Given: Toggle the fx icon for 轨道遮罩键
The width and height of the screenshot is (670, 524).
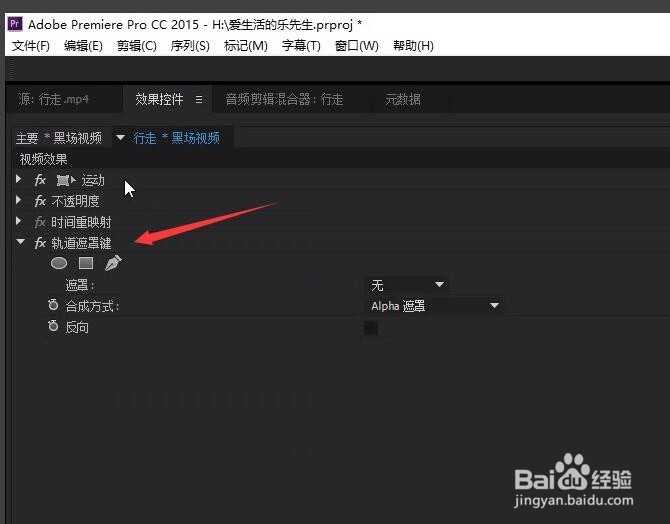Looking at the screenshot, I should point(40,243).
